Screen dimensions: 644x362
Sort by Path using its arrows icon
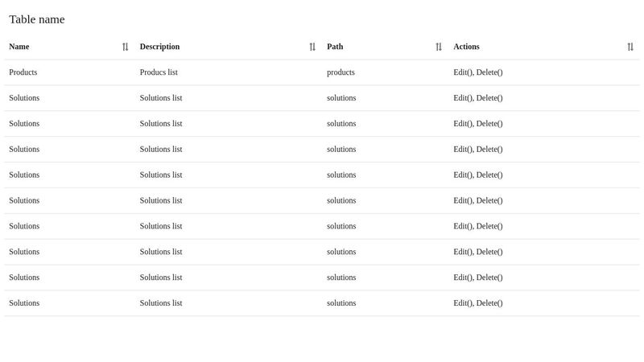pos(439,47)
